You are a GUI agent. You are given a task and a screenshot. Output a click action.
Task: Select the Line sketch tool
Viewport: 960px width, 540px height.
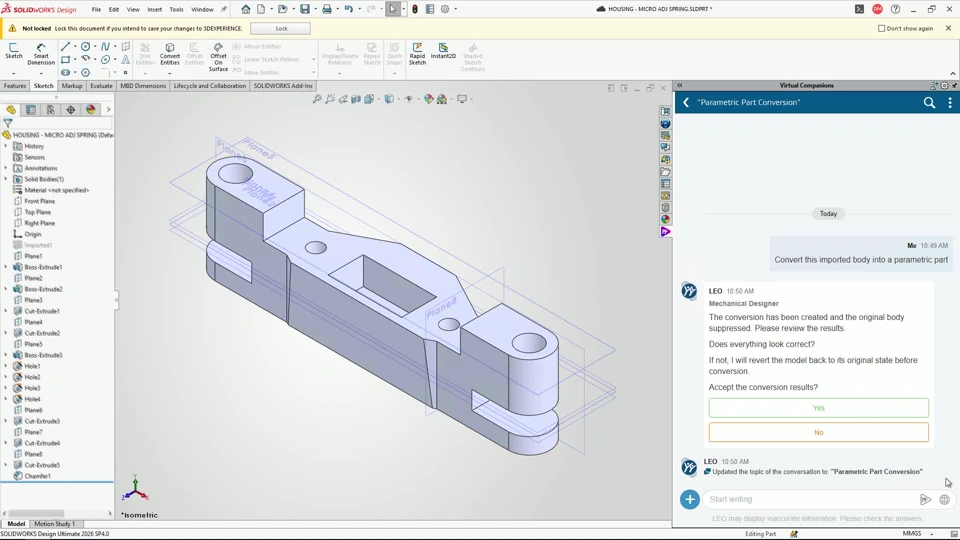(65, 47)
